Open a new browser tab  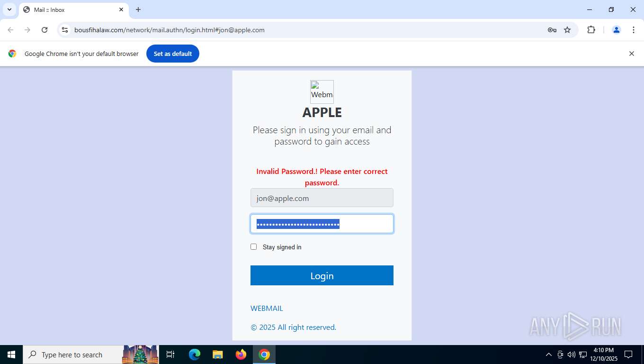tap(138, 9)
